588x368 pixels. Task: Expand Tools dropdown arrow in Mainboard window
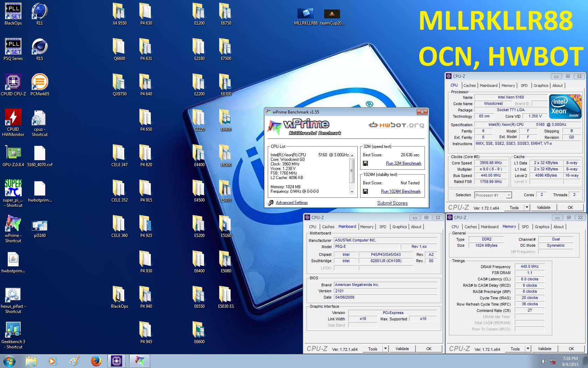(385, 349)
